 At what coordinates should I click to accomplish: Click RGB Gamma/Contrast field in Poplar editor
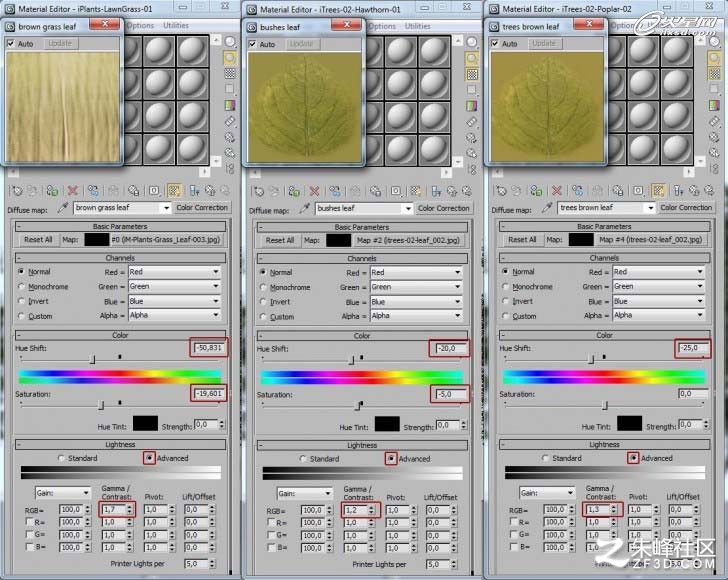[598, 509]
